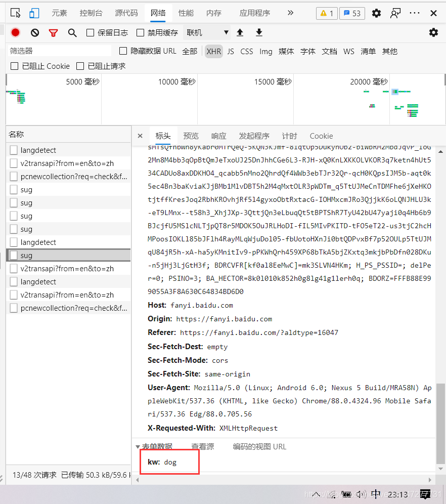446x504 pixels.
Task: Select the 网络 tab
Action: pyautogui.click(x=158, y=13)
